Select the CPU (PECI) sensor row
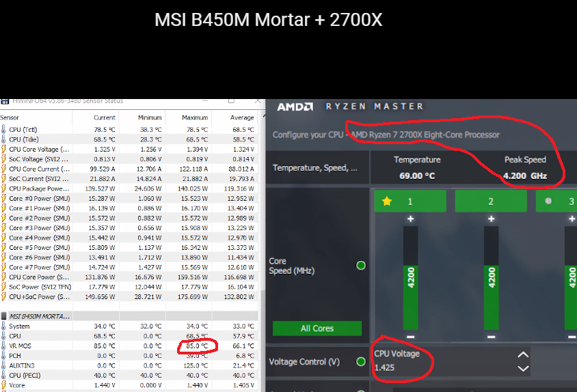The width and height of the screenshot is (577, 392). coord(129,376)
